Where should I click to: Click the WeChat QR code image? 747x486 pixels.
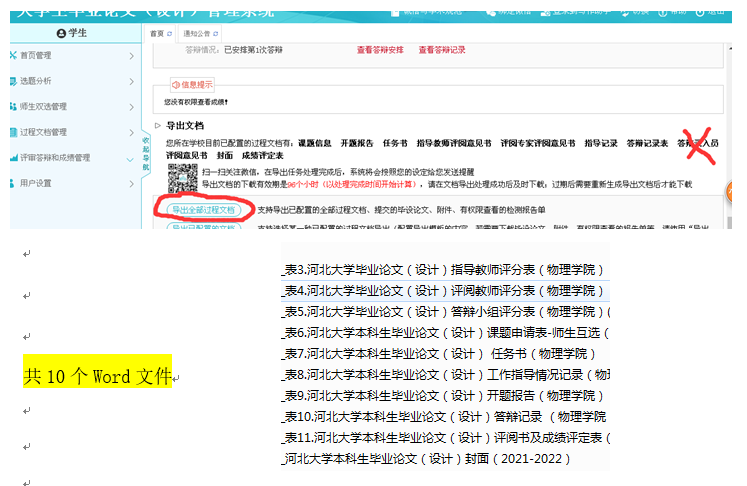pyautogui.click(x=182, y=179)
